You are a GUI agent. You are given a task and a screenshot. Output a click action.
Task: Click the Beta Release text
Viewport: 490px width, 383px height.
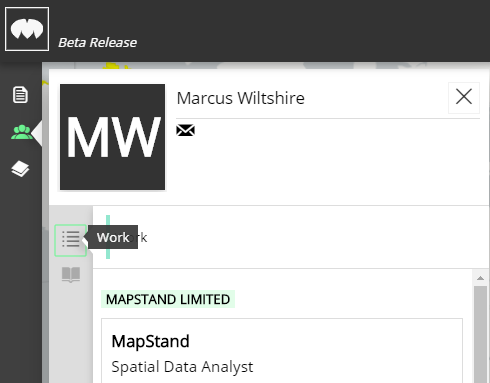click(97, 43)
